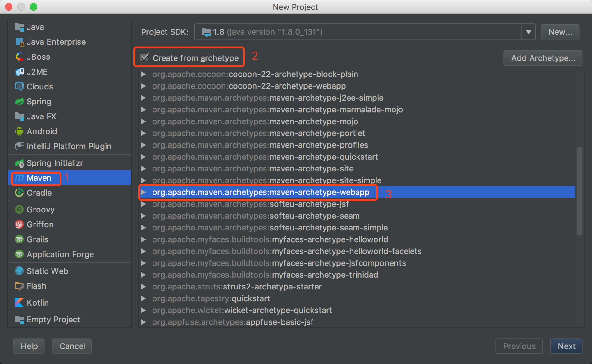
Task: Click the New... SDK button
Action: (560, 32)
